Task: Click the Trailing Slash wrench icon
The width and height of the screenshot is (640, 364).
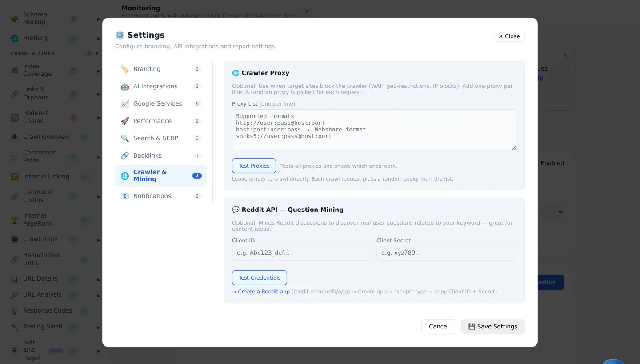Action: tap(15, 327)
